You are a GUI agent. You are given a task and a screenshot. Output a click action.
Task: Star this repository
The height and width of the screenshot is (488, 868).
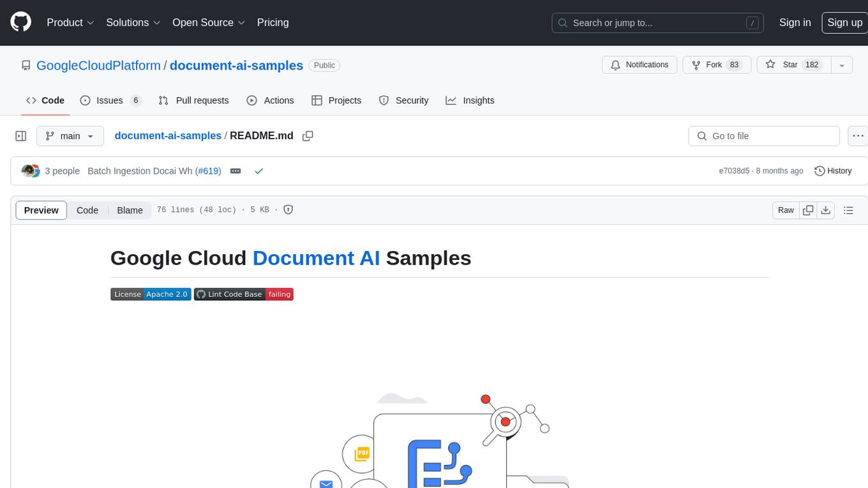(x=793, y=65)
